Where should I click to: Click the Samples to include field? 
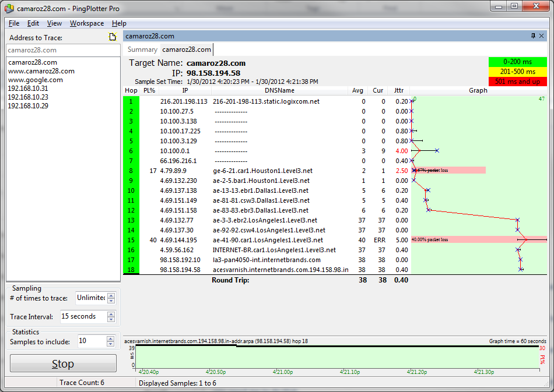point(92,341)
